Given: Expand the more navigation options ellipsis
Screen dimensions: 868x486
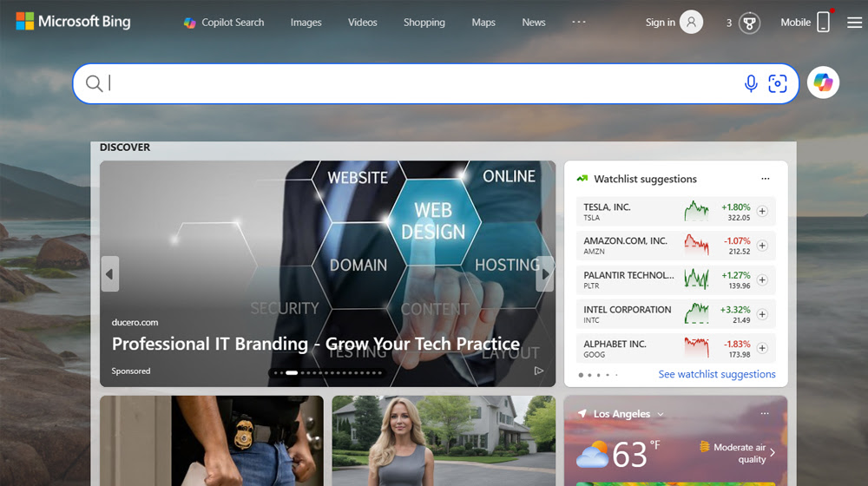Looking at the screenshot, I should [578, 22].
